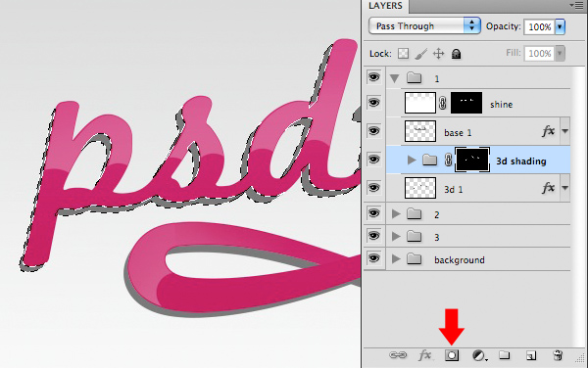Expand the background group triangle
Image resolution: width=588 pixels, height=368 pixels.
pyautogui.click(x=396, y=258)
